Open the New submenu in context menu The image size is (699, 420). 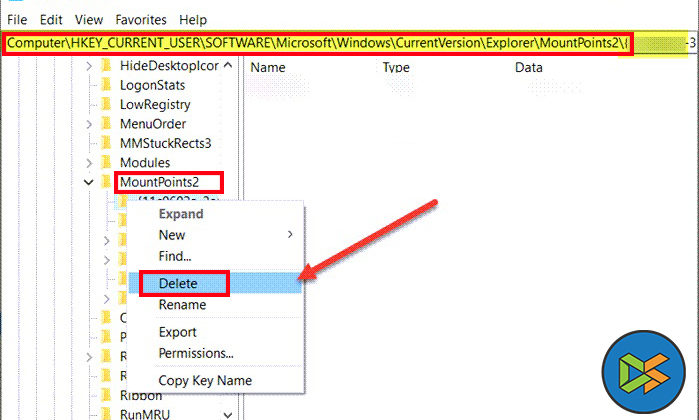(215, 235)
